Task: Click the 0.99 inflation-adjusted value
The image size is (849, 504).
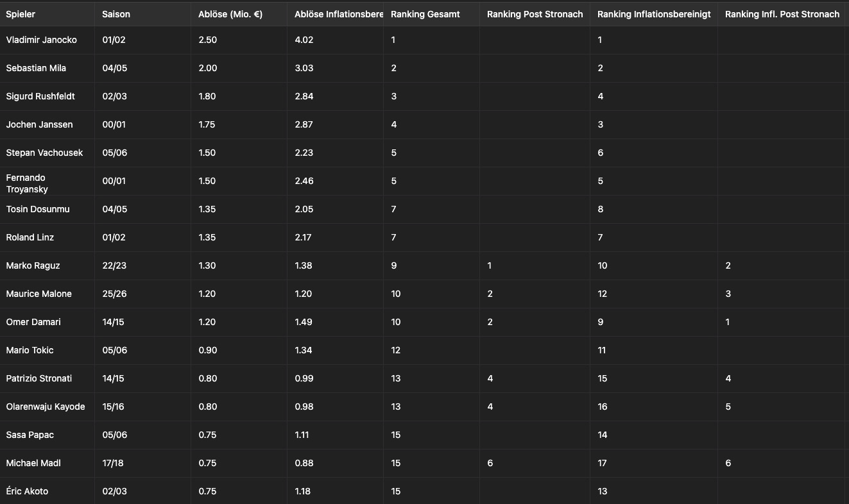Action: 304,378
